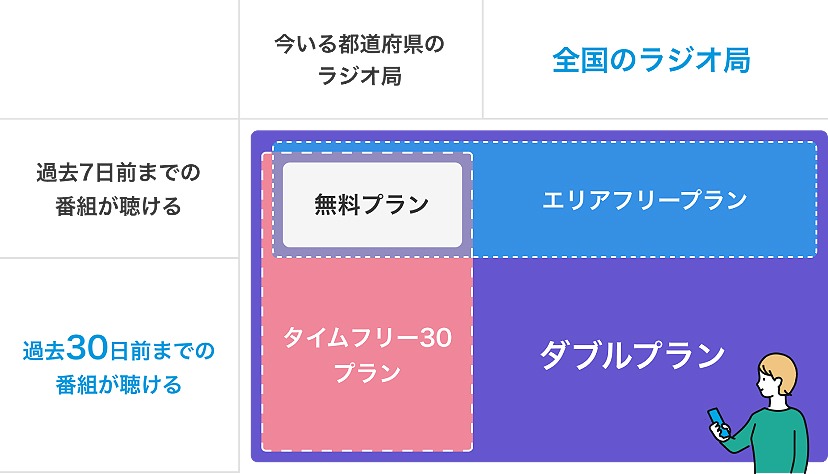Image resolution: width=828 pixels, height=474 pixels.
Task: Click the 過去7日前までの番組が聴ける row label
Action: point(118,190)
